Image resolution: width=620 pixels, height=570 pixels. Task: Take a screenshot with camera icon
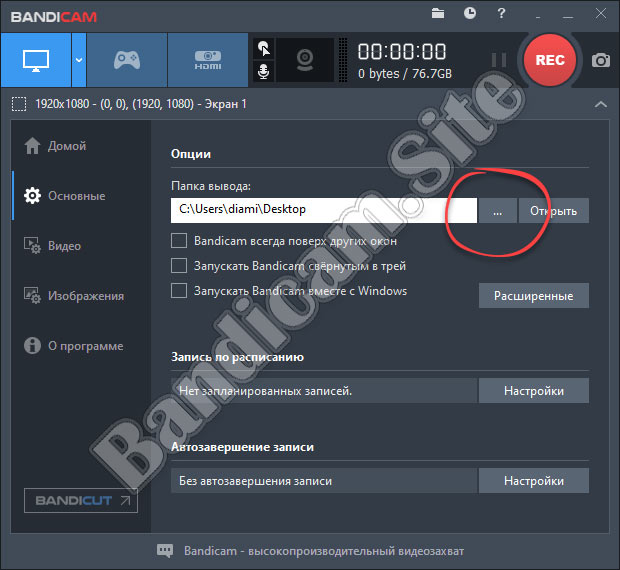[x=601, y=60]
